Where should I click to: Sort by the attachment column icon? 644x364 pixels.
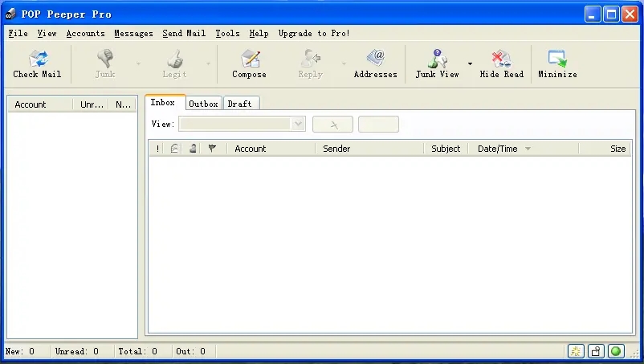[x=174, y=149]
